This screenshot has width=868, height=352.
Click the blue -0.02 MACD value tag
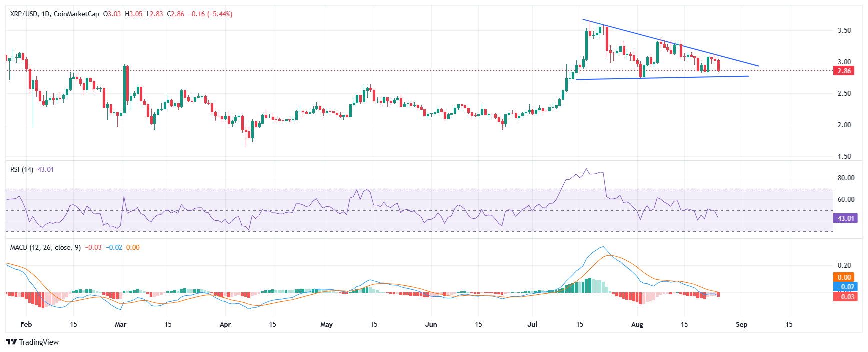tap(845, 287)
